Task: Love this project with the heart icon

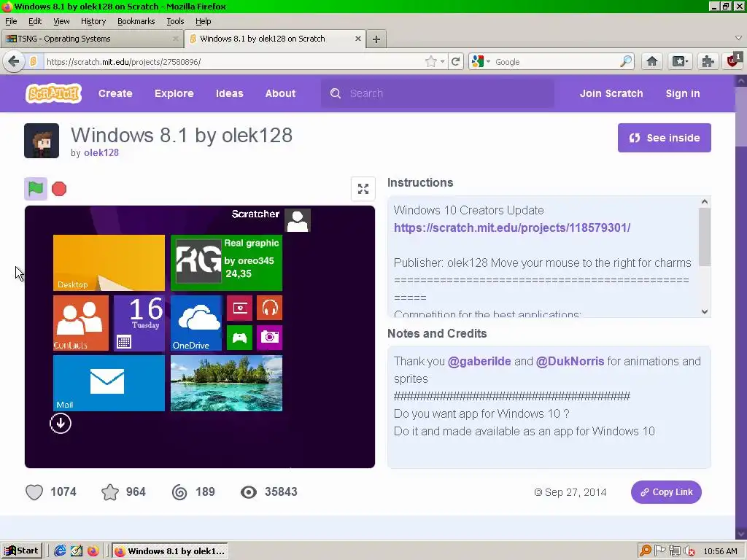Action: click(34, 492)
